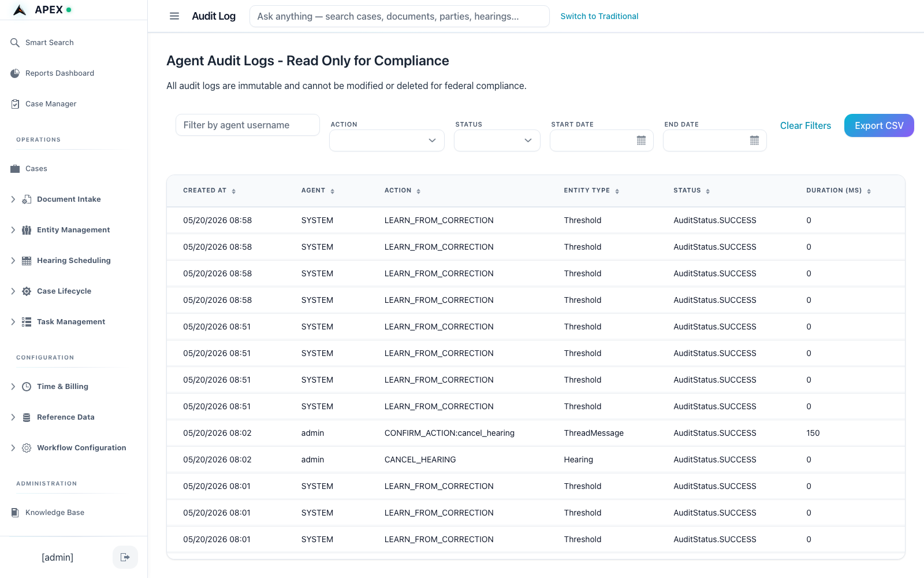Expand the Case Lifecycle chevron
This screenshot has height=578, width=924.
tap(13, 291)
